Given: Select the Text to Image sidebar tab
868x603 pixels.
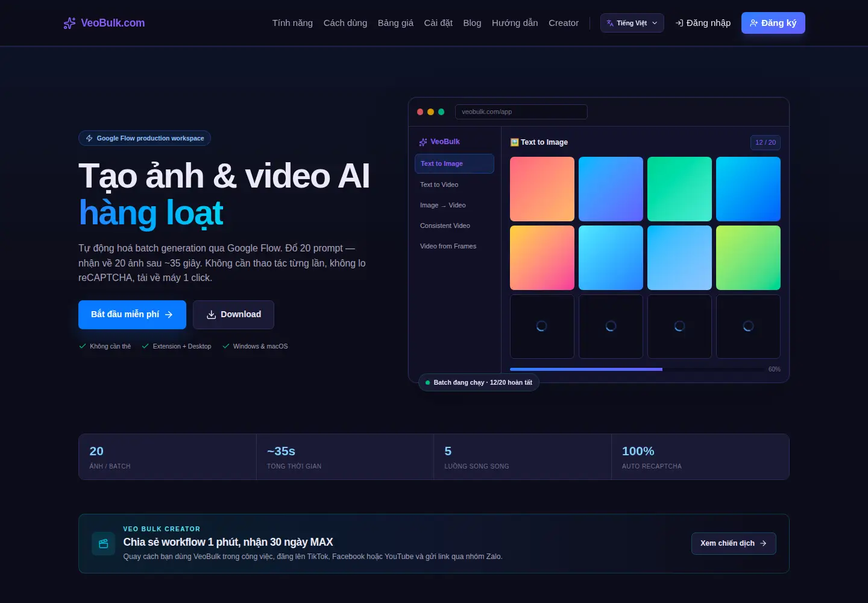Looking at the screenshot, I should pos(454,163).
